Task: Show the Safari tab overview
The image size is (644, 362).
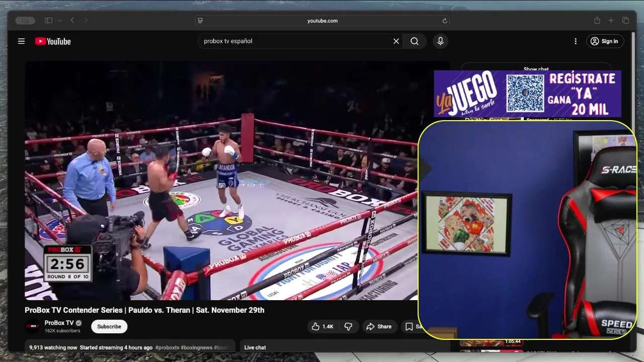Action: [x=625, y=21]
